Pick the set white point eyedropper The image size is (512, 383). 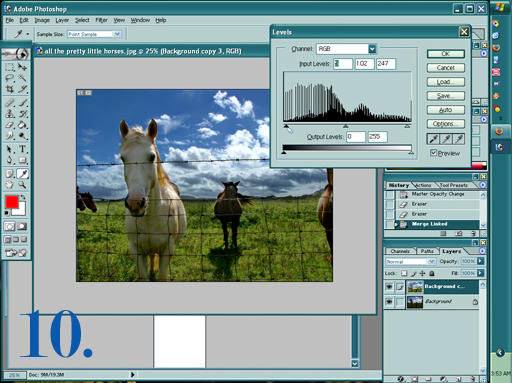[x=459, y=139]
